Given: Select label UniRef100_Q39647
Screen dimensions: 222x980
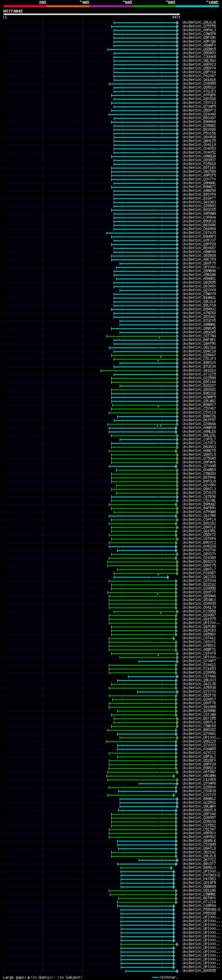Looking at the screenshot, I should pos(199,355).
